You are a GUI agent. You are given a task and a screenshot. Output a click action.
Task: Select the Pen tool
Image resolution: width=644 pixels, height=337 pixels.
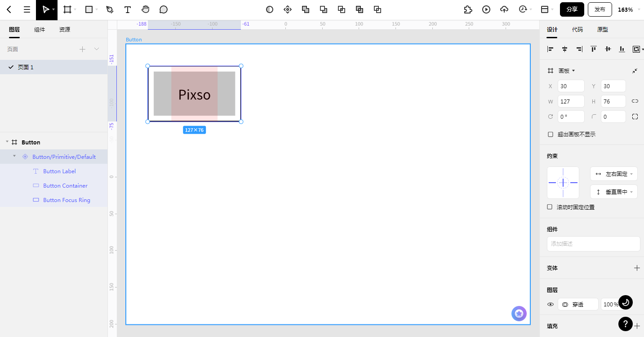click(110, 9)
